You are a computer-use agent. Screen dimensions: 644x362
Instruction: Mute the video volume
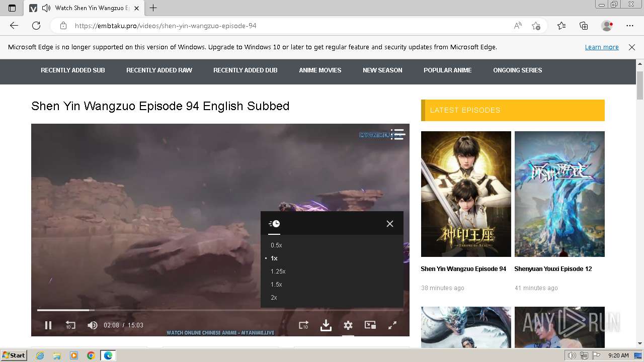click(x=93, y=325)
